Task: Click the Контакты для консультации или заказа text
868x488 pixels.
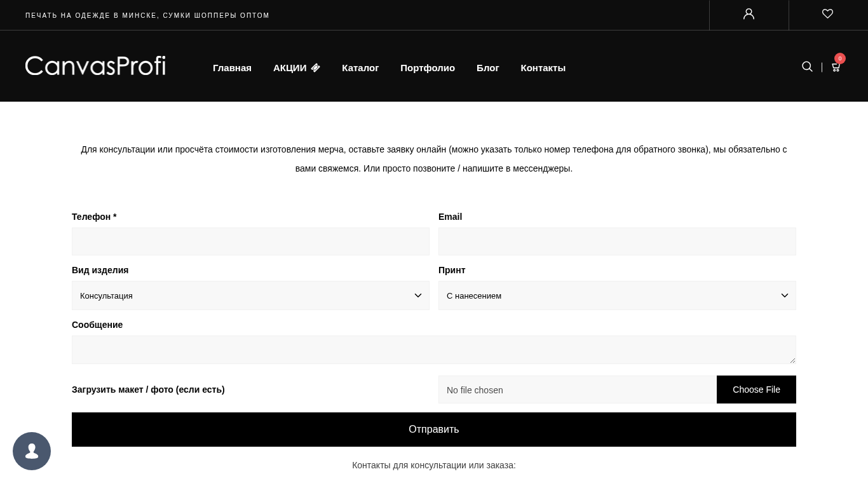Action: point(434,465)
